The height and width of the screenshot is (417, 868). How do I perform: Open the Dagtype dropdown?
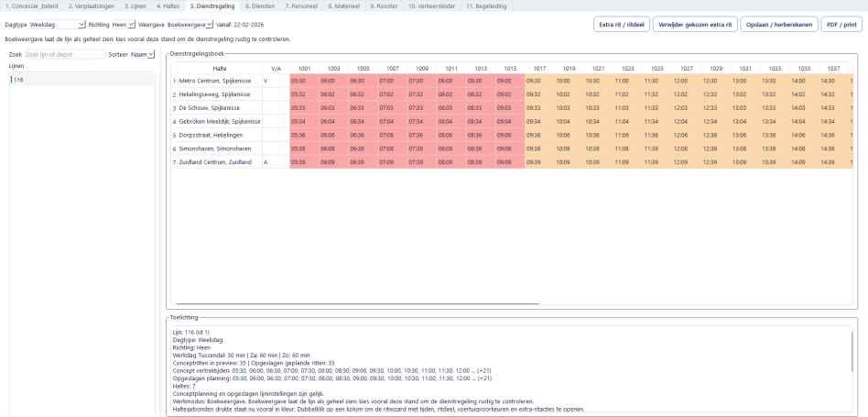pyautogui.click(x=57, y=25)
